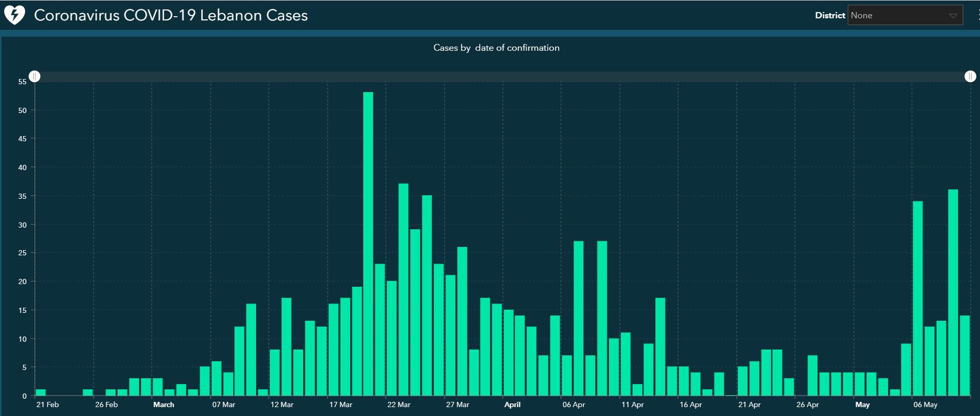Click the heart logo icon in header
The height and width of the screenshot is (416, 980).
coord(14,15)
